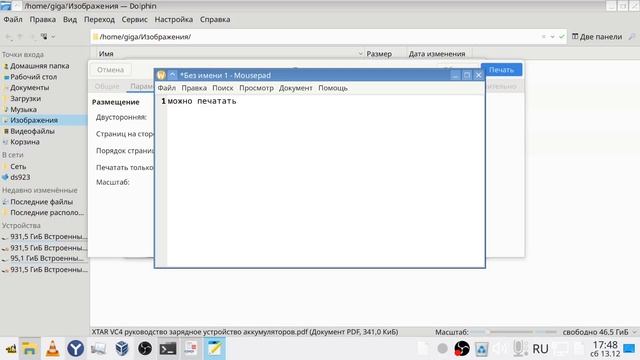Select Рабочий стол in places panel
The height and width of the screenshot is (360, 640).
[33, 77]
